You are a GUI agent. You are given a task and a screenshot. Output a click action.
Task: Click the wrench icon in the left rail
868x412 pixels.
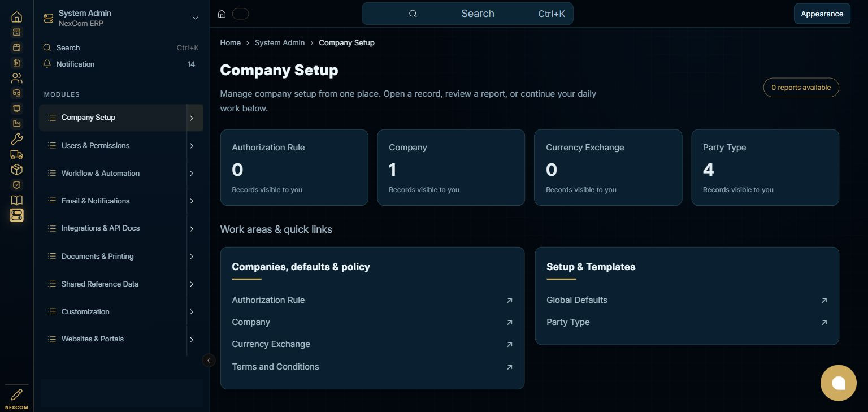click(x=17, y=139)
